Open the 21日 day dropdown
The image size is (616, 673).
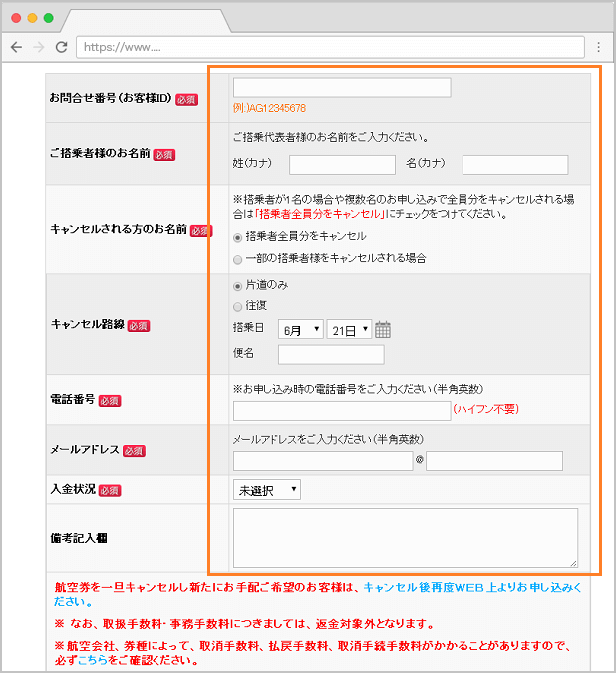349,330
